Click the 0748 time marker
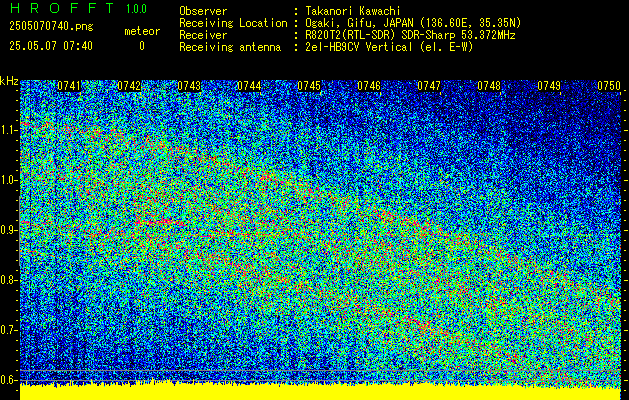 (489, 86)
